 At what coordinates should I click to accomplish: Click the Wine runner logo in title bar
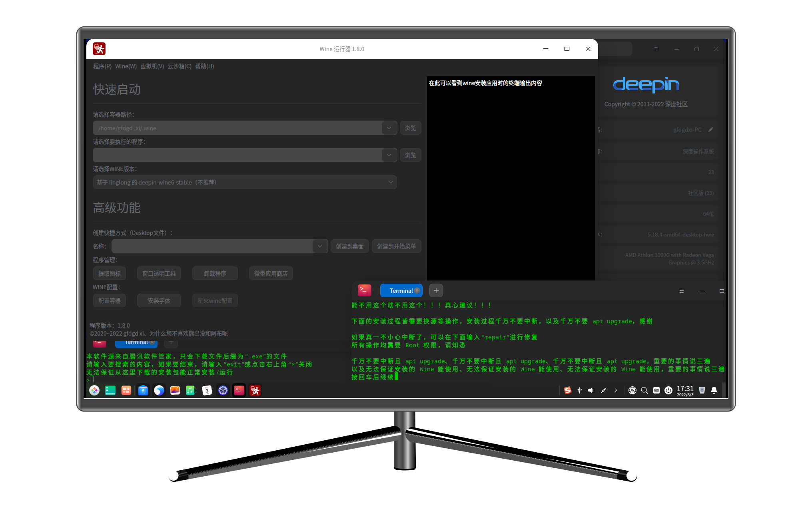click(x=99, y=49)
